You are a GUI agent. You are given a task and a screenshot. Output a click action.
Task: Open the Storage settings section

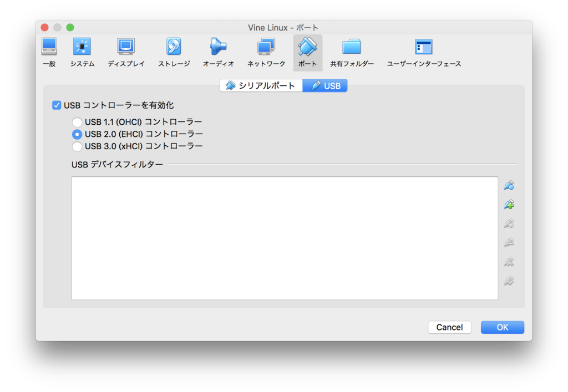(173, 52)
